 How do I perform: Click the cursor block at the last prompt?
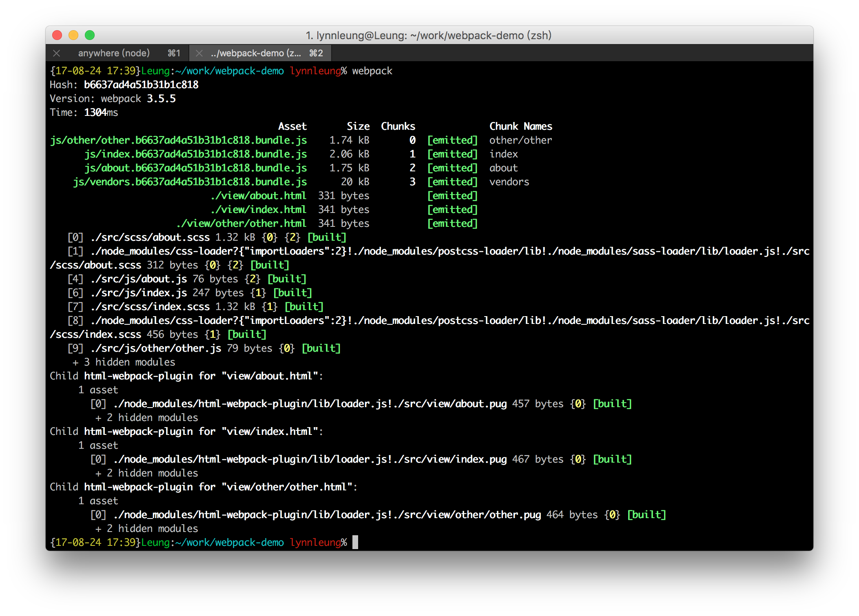(355, 543)
